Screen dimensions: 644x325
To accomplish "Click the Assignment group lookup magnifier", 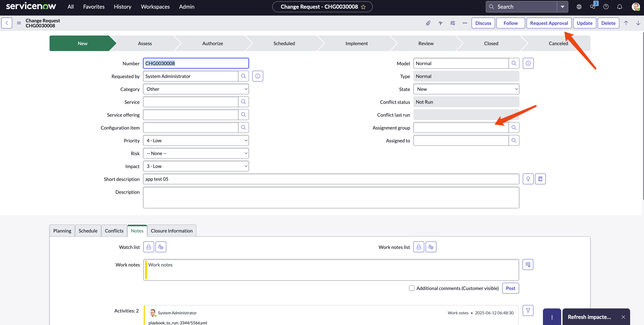I will pos(514,128).
